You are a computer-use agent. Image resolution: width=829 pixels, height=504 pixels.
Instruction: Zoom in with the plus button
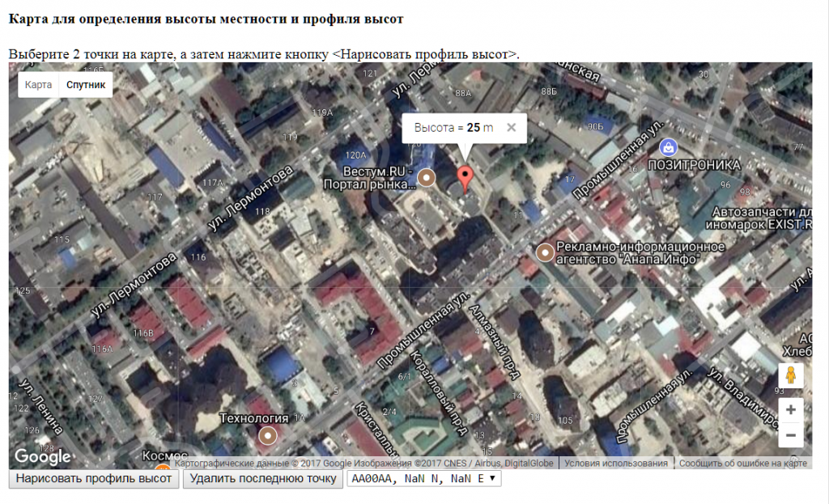coord(790,409)
